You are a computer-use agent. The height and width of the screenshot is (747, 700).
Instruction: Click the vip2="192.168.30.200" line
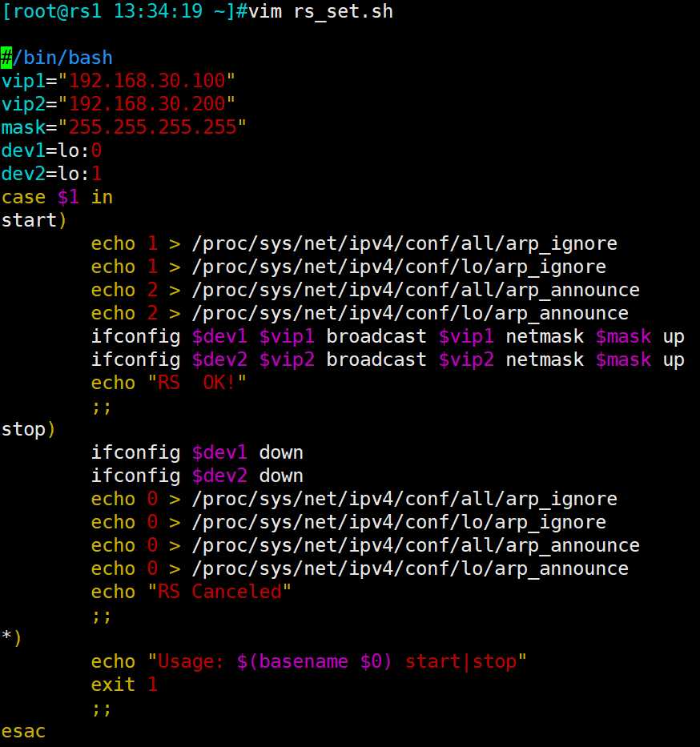(x=119, y=104)
